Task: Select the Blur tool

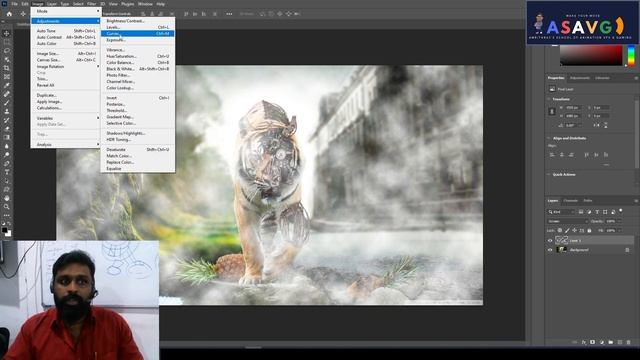Action: click(7, 146)
